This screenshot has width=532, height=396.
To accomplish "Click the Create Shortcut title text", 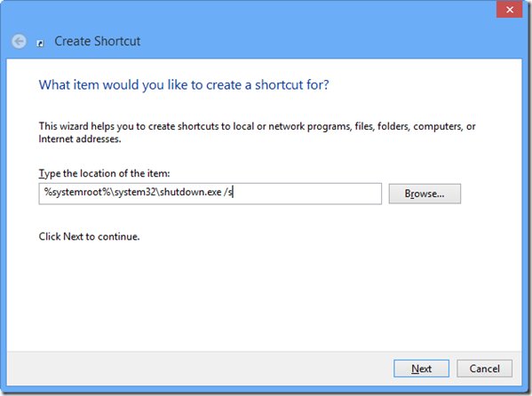I will [x=98, y=42].
